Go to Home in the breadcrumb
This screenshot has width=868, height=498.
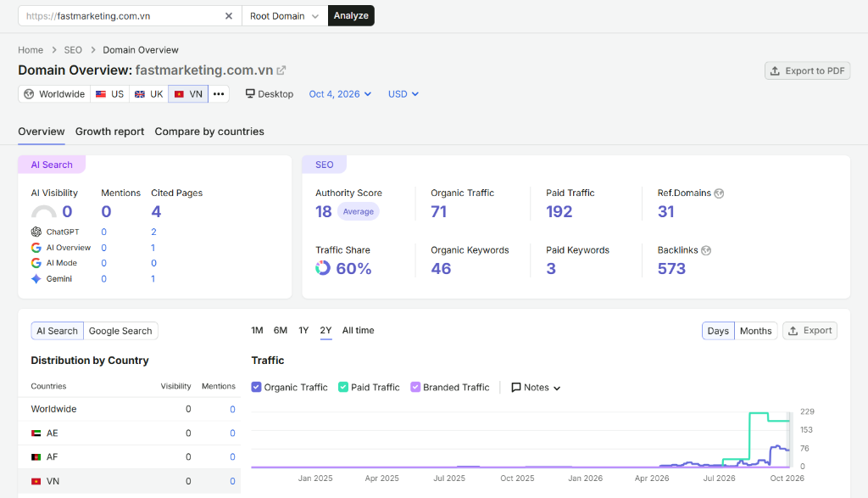tap(31, 50)
